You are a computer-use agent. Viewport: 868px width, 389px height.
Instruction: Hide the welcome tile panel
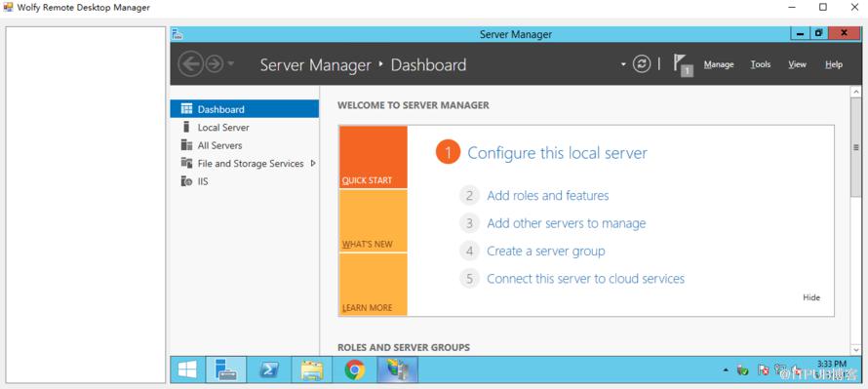tap(811, 297)
